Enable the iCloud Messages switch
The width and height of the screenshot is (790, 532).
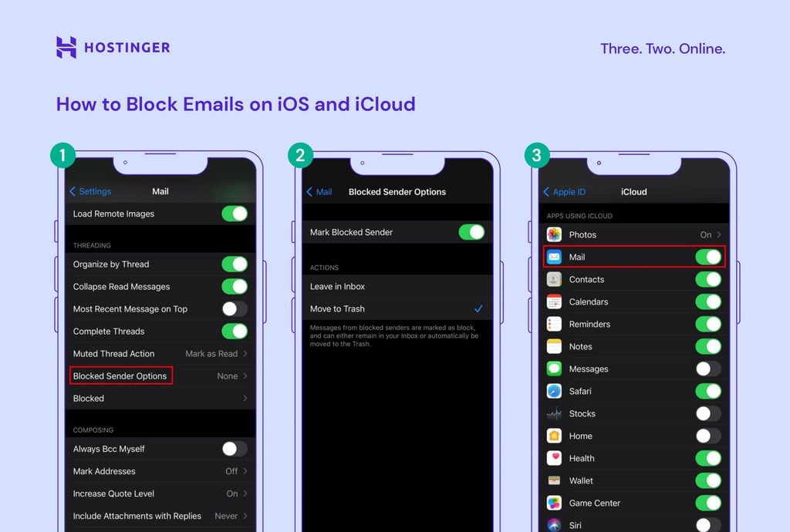708,369
